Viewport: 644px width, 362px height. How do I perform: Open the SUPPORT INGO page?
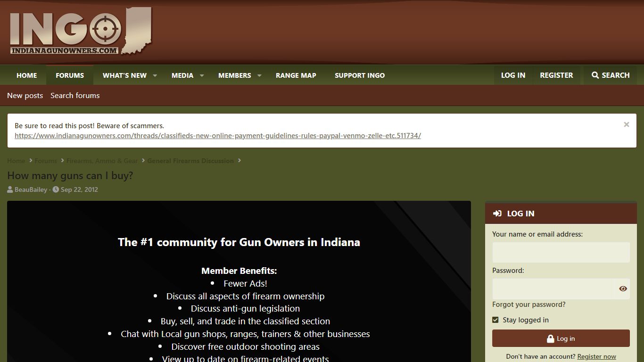[360, 75]
